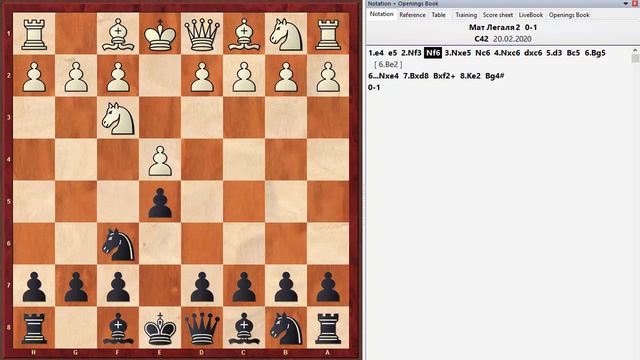Close the Notation + Openings Book panel
The width and height of the screenshot is (640, 360).
tap(635, 3)
